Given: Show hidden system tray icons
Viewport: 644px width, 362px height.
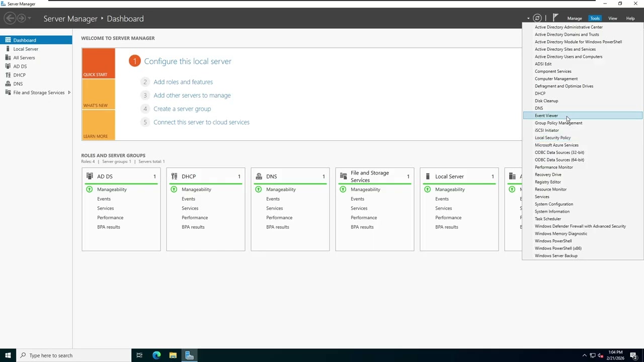Looking at the screenshot, I should point(584,355).
